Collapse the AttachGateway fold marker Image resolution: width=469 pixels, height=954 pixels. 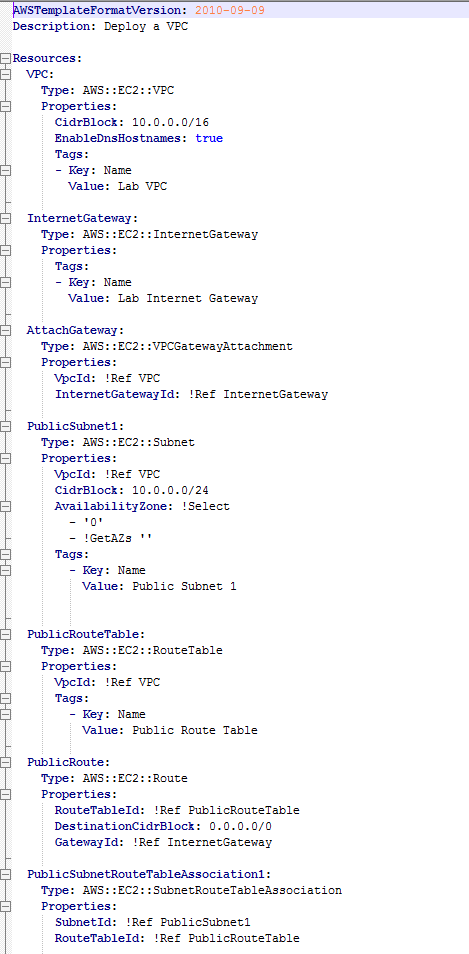point(5,330)
